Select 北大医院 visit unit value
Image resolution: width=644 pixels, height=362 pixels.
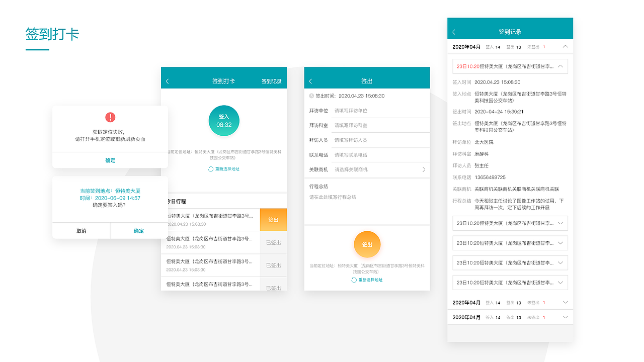click(484, 142)
